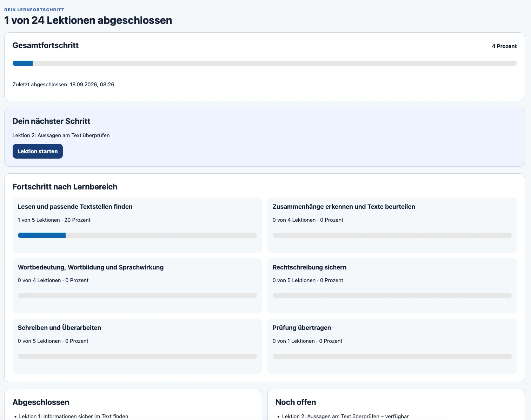Start the lesson with the Lektion starten button

38,151
